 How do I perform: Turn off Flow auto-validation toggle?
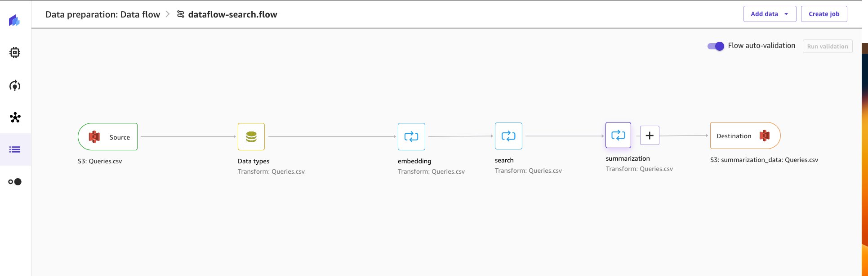coord(716,46)
